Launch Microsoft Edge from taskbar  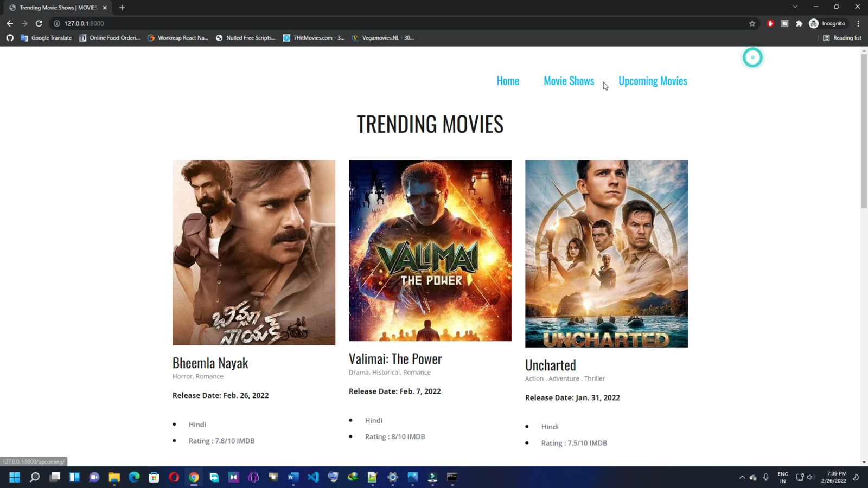click(x=134, y=477)
